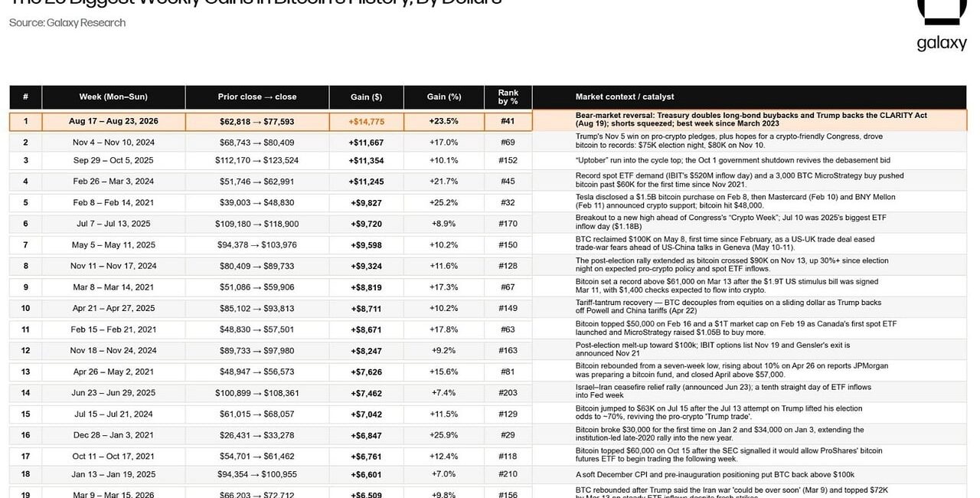Click the galaxy wordmark text
The width and height of the screenshot is (980, 498).
(942, 42)
